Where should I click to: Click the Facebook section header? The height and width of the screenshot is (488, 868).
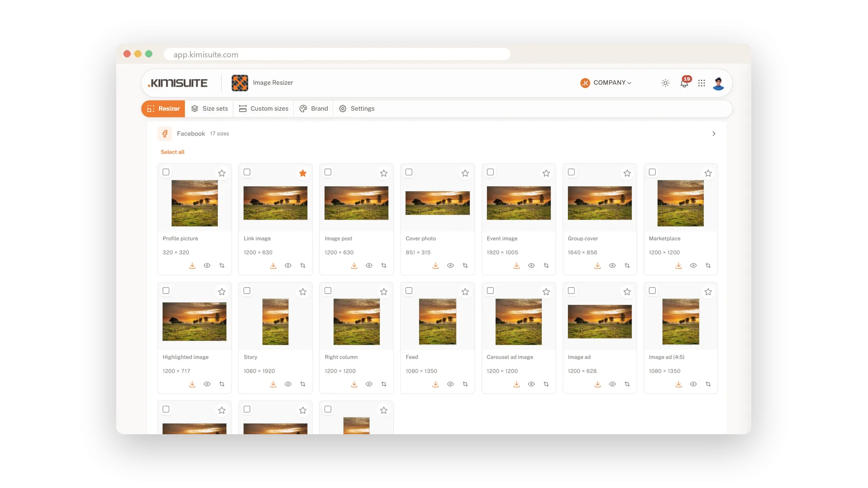click(437, 134)
